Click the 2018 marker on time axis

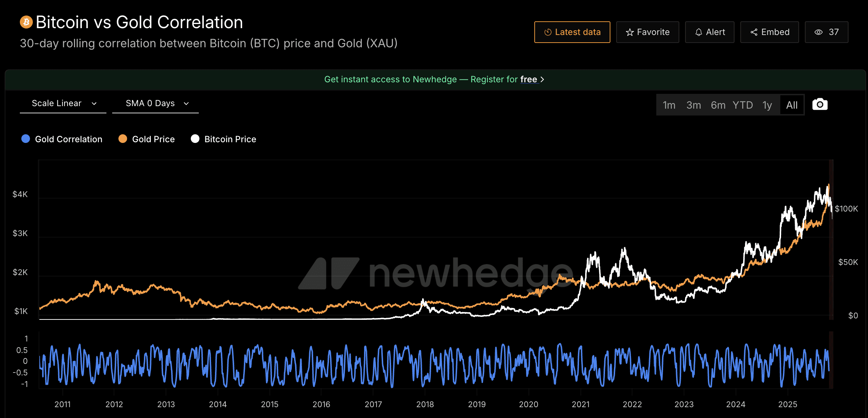[425, 404]
